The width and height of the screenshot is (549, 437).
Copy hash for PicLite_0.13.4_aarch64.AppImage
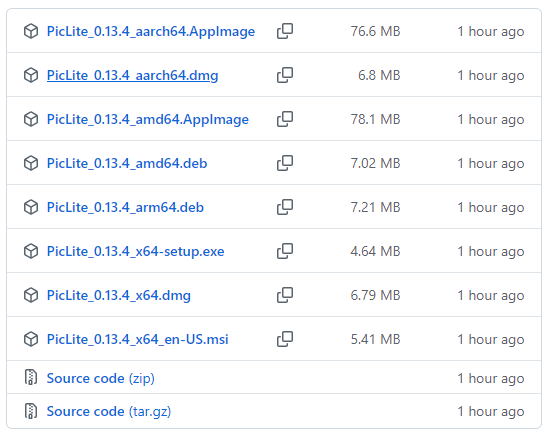285,31
